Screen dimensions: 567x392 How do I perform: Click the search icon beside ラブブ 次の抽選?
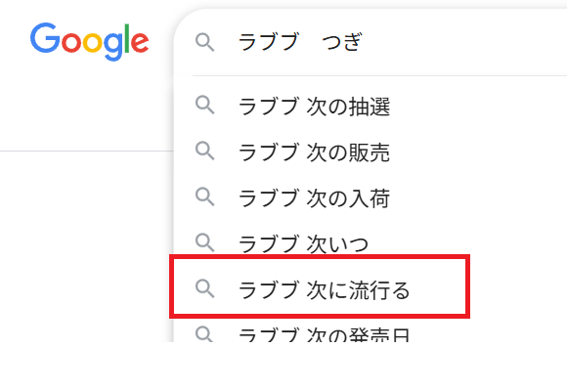(x=205, y=106)
